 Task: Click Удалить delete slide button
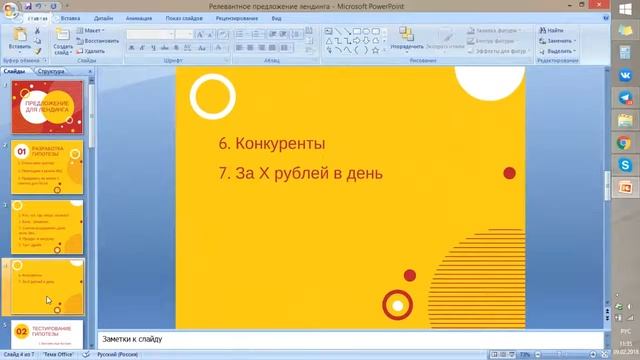pos(91,51)
